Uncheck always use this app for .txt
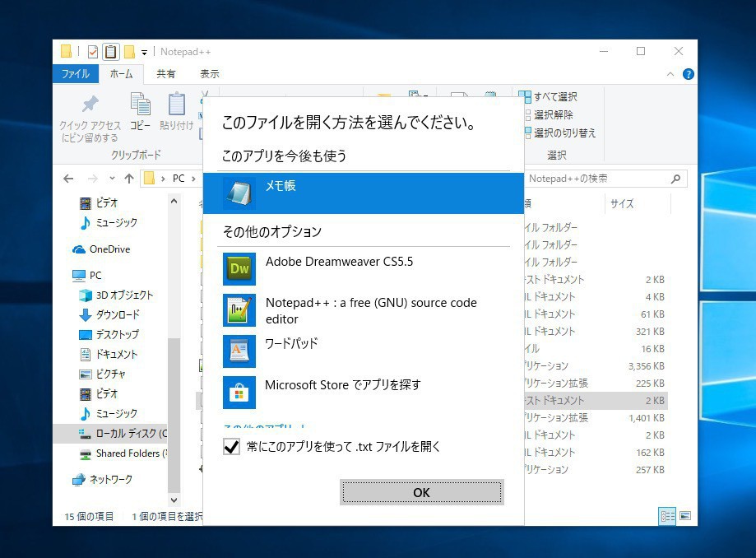Viewport: 756px width, 558px height. click(x=232, y=447)
